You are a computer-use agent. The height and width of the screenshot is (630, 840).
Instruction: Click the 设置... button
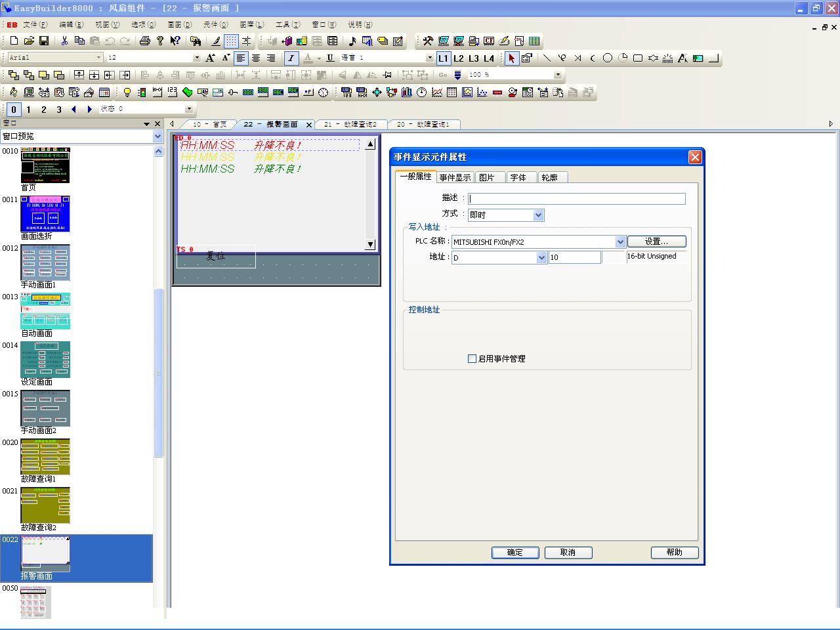click(656, 241)
